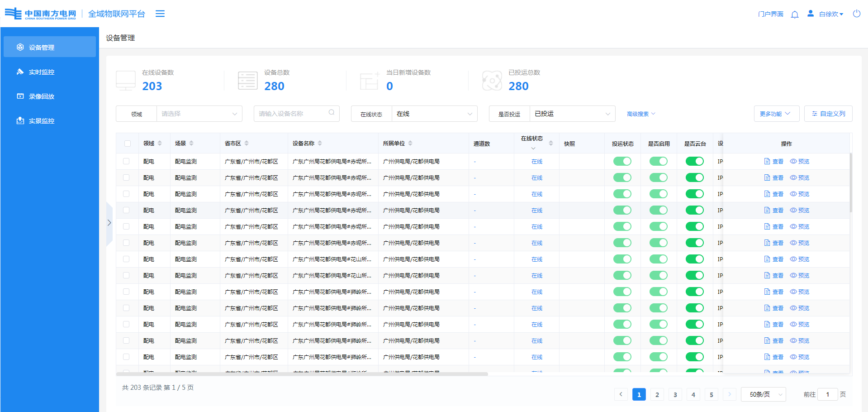Click the sort arrows of 在线状态 column

pyautogui.click(x=551, y=143)
